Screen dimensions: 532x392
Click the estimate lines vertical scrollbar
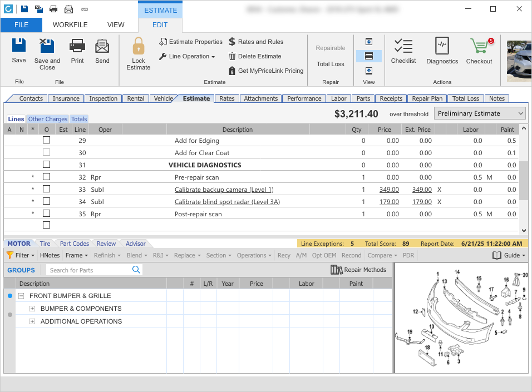click(x=524, y=180)
